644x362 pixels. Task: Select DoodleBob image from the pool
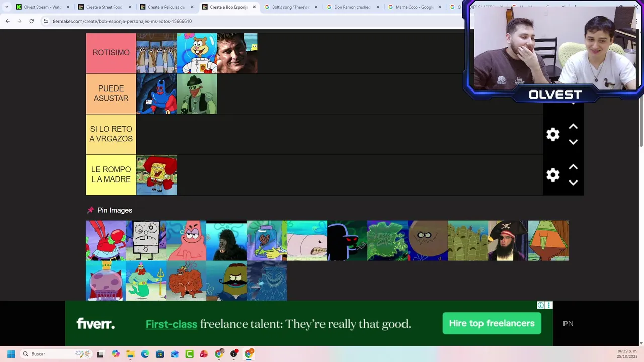pyautogui.click(x=146, y=241)
